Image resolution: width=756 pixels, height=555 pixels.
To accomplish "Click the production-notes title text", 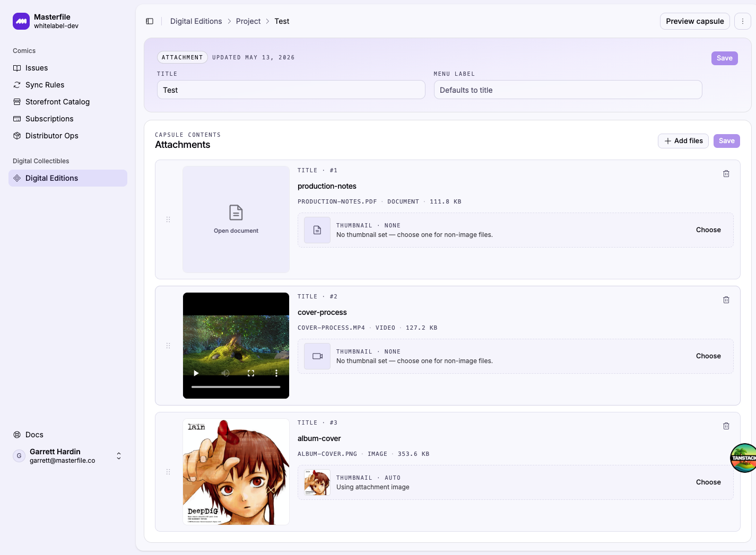I will pos(327,186).
